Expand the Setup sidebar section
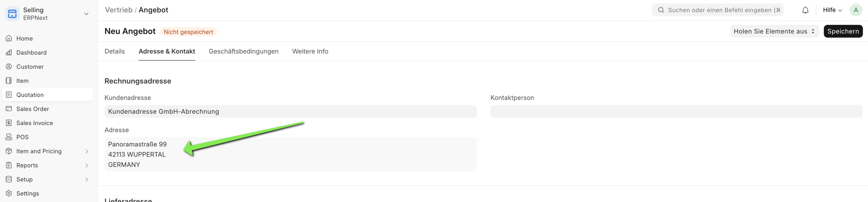 [x=87, y=180]
